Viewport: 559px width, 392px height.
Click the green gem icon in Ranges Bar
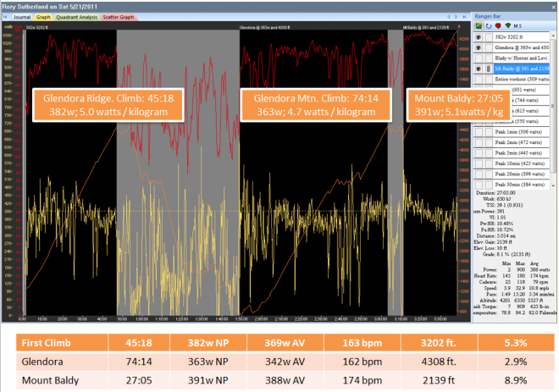tap(509, 25)
